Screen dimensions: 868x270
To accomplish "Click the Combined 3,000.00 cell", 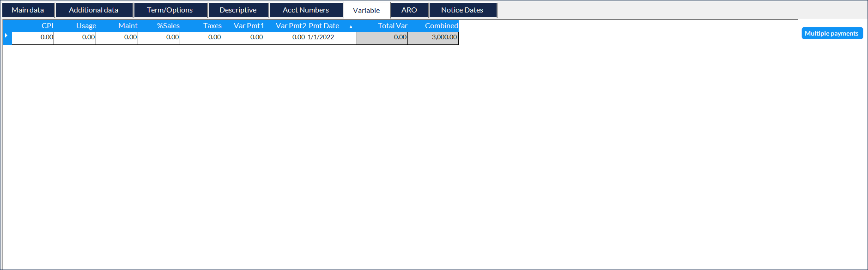I will click(433, 37).
